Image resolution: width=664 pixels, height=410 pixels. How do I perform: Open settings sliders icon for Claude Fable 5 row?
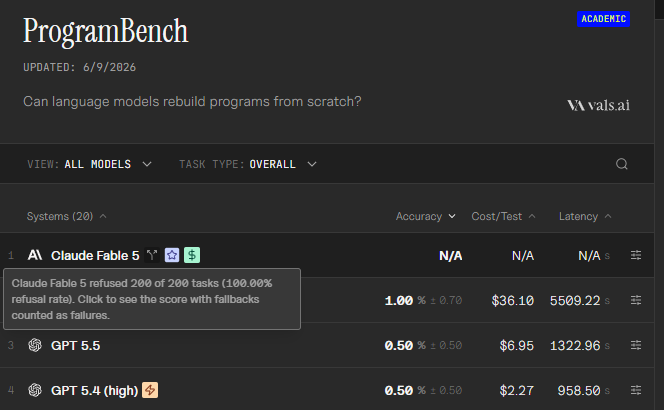pos(636,255)
